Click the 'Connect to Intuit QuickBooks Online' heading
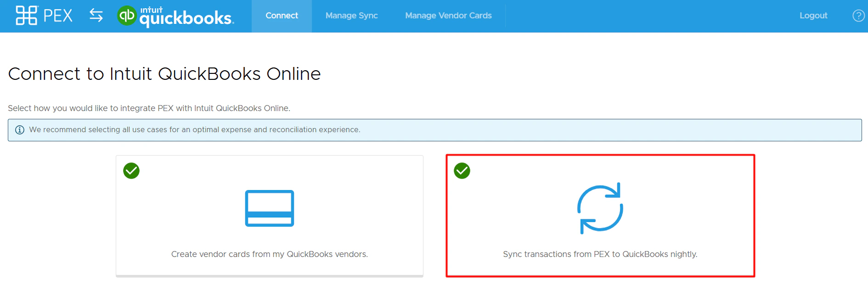 [164, 74]
